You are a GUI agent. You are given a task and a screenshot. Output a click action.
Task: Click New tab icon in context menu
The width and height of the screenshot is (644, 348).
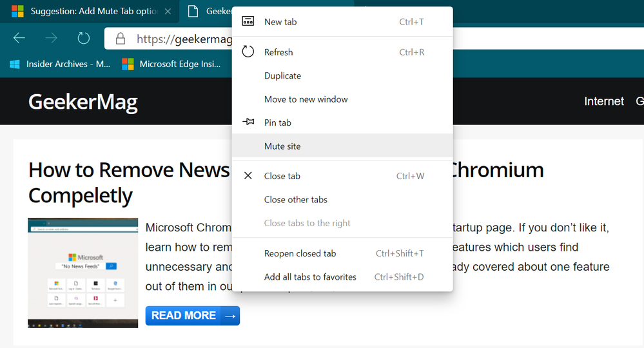tap(248, 21)
